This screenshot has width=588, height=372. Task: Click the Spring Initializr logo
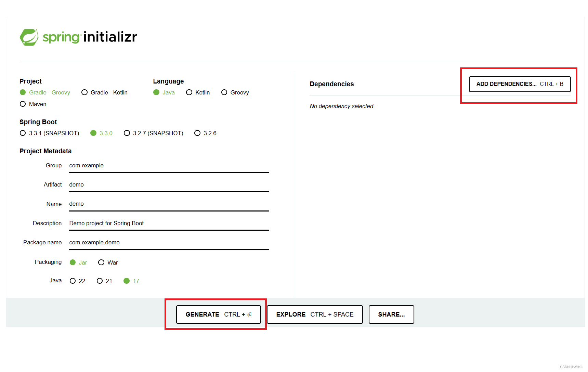click(x=78, y=37)
